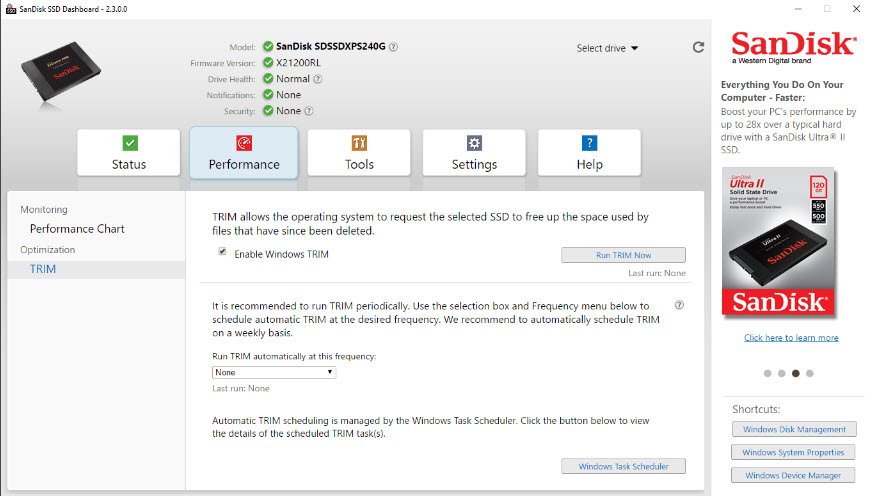Click the model name SanDisk SDSSDXPS240G
Screen dimensions: 871x496
[x=331, y=47]
